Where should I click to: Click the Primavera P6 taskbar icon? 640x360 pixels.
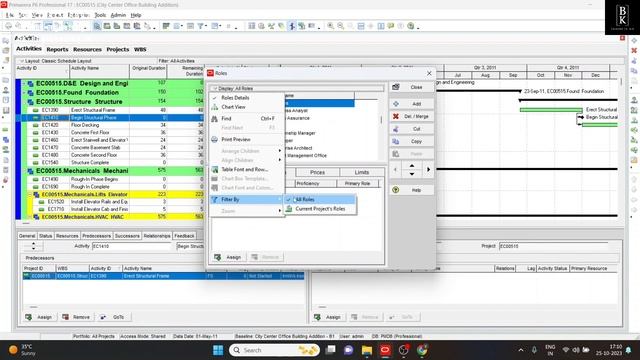click(385, 350)
